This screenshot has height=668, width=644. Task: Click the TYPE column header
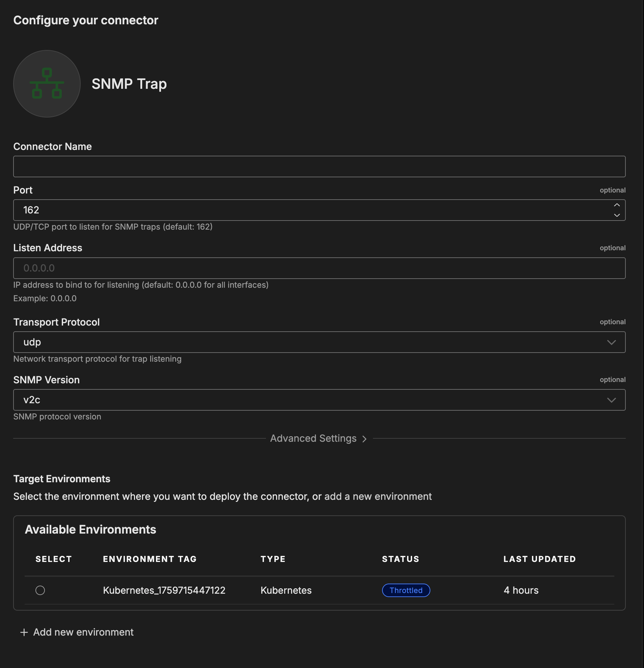[x=273, y=559]
